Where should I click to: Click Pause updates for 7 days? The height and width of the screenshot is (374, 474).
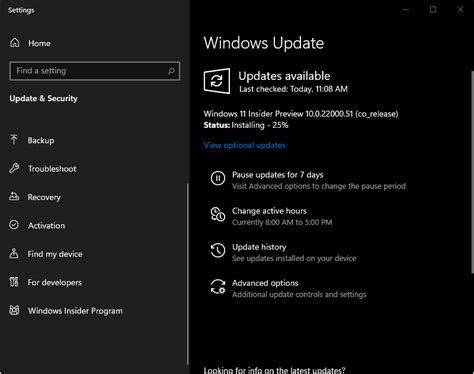(308, 180)
